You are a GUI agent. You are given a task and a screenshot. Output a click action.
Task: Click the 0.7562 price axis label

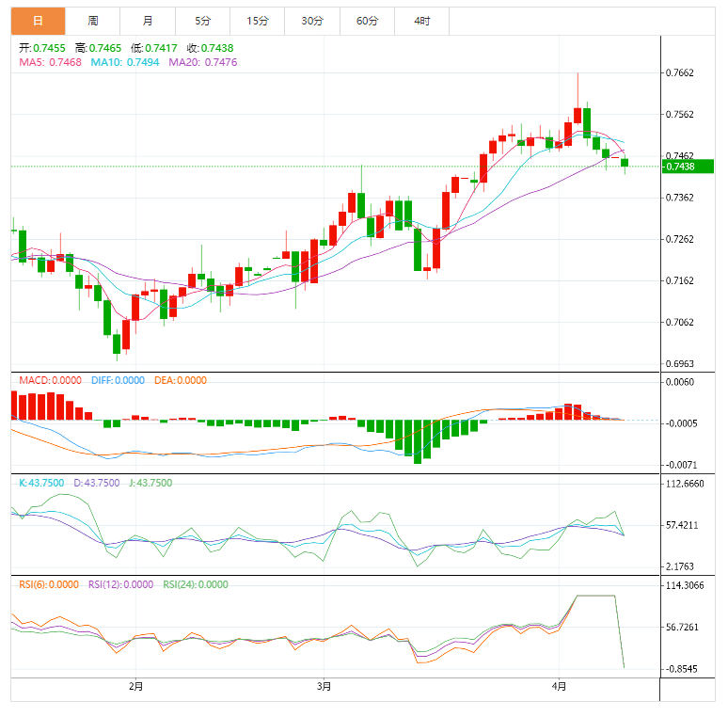tap(680, 115)
